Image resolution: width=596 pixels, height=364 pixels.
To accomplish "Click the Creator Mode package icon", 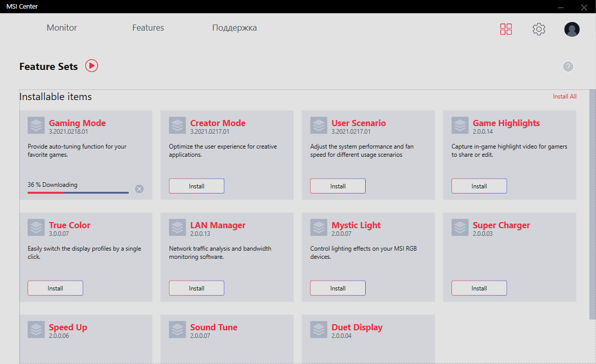I will [x=178, y=126].
